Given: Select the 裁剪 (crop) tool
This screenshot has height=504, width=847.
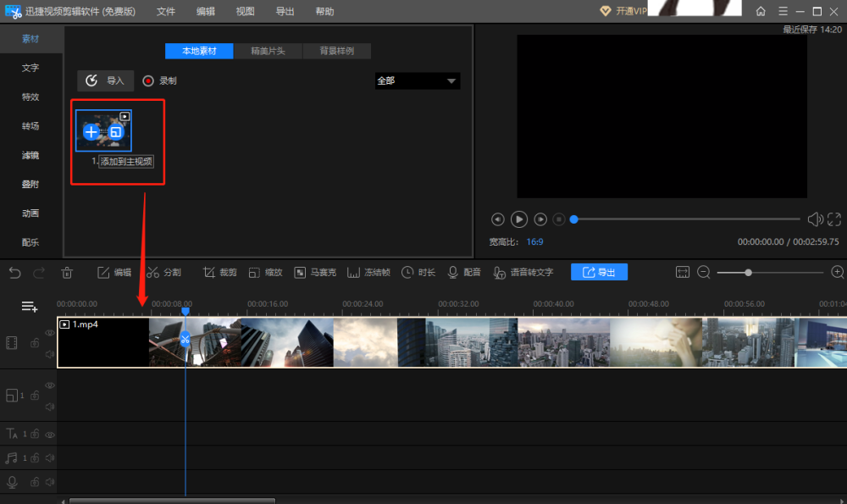Looking at the screenshot, I should coord(219,272).
